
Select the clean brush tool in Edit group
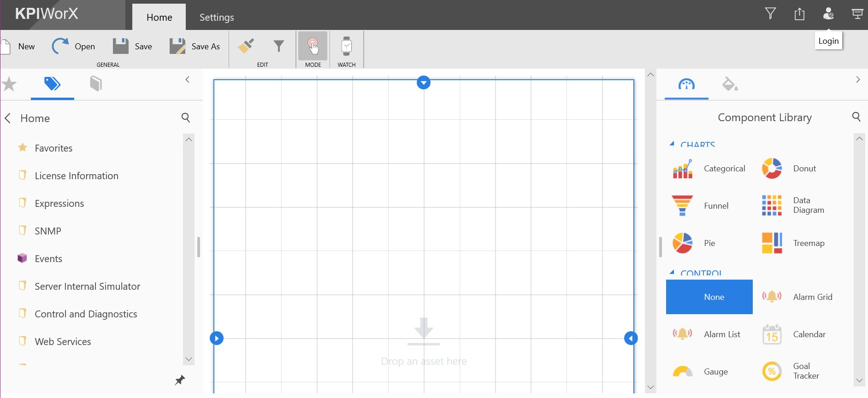click(x=246, y=46)
